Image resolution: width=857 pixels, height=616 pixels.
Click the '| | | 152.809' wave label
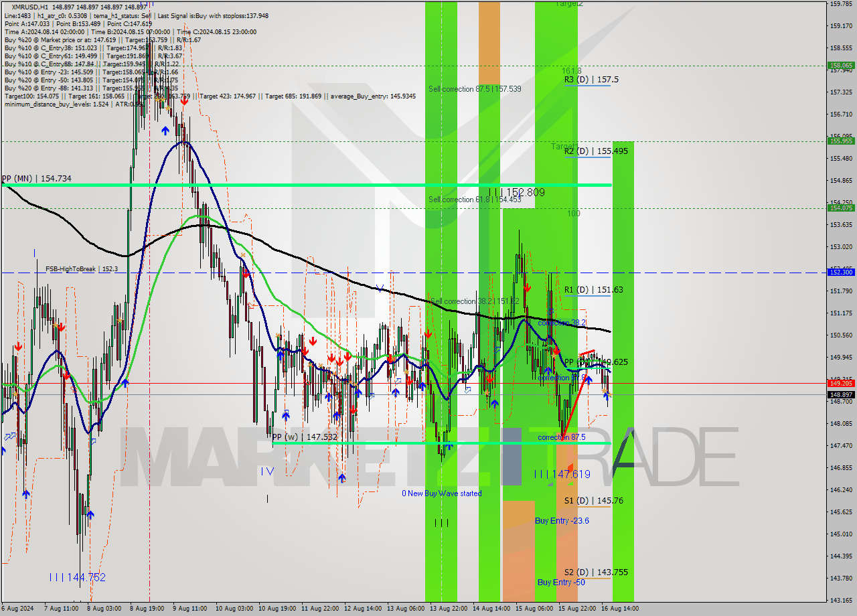pyautogui.click(x=516, y=193)
